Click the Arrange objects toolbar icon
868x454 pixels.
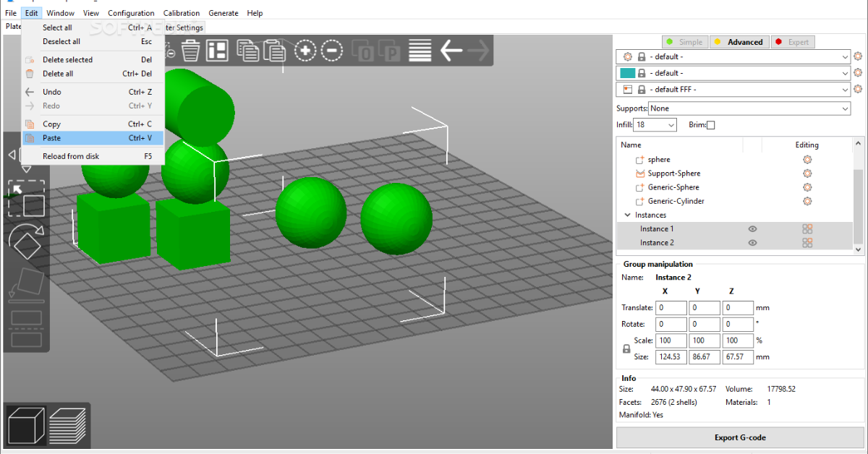(217, 51)
